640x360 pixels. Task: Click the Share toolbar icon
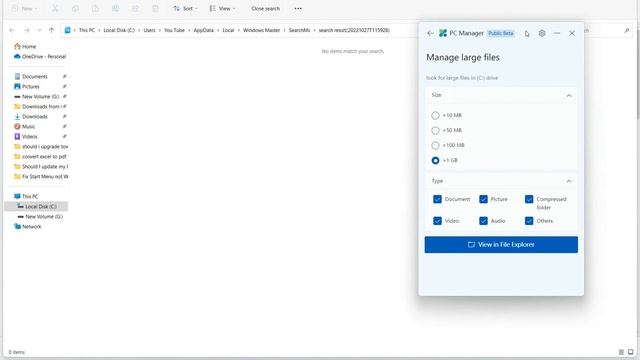click(x=136, y=9)
